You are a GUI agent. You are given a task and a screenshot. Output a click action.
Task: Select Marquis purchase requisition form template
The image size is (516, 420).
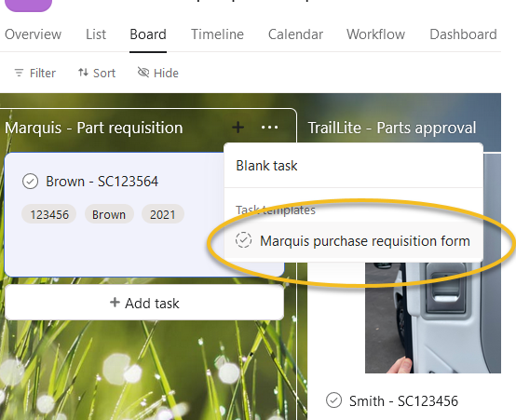pos(353,240)
